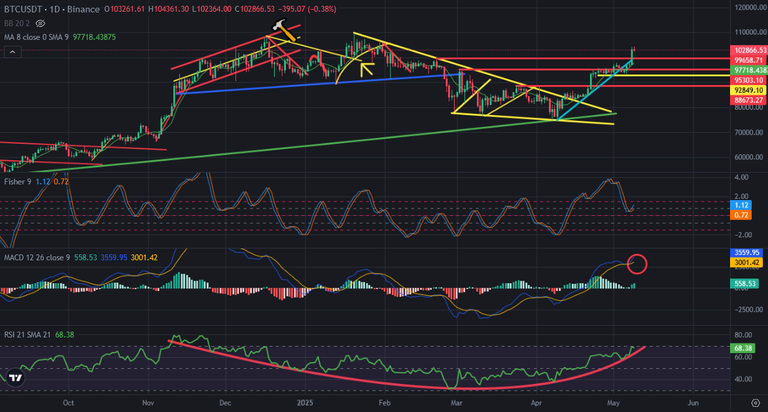The height and width of the screenshot is (412, 768).
Task: Click the Jun label on time axis
Action: point(693,403)
